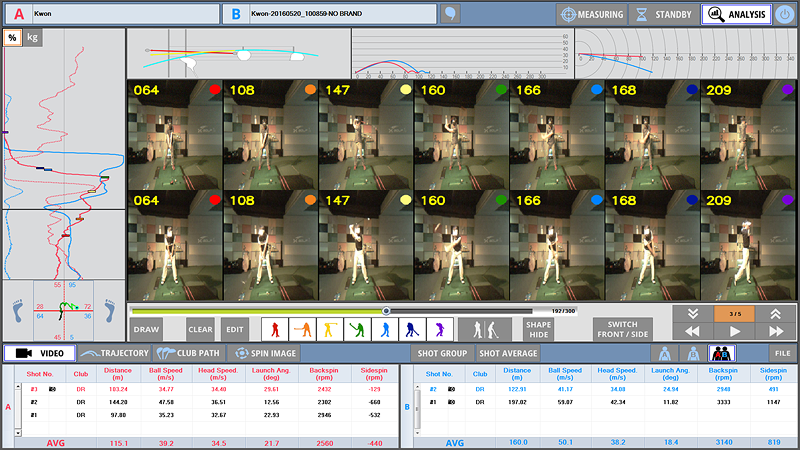Click the double up chevron button
The image size is (800, 450).
click(776, 313)
